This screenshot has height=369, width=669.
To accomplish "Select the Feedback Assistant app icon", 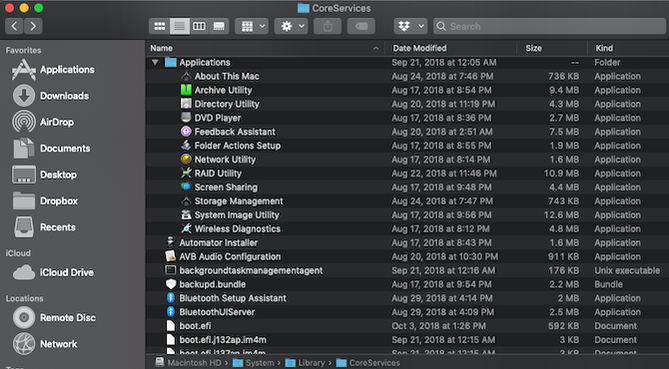I will (x=186, y=131).
